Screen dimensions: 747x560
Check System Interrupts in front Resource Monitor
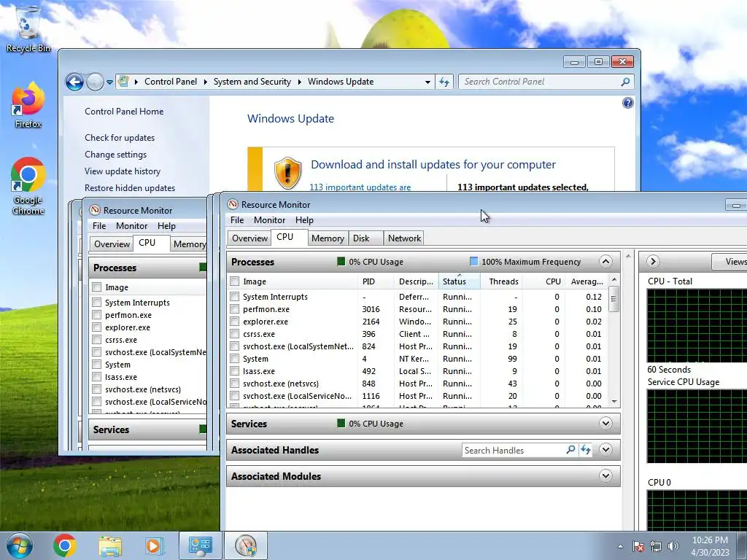(x=234, y=296)
